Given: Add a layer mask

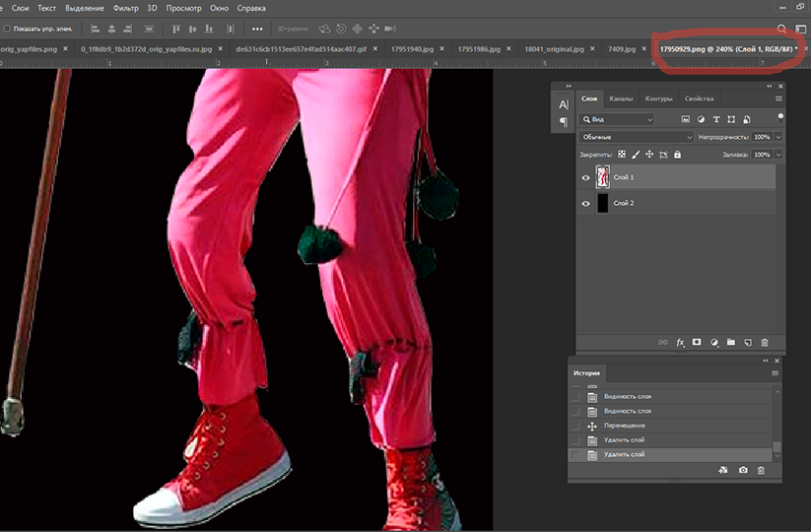Looking at the screenshot, I should coord(697,343).
